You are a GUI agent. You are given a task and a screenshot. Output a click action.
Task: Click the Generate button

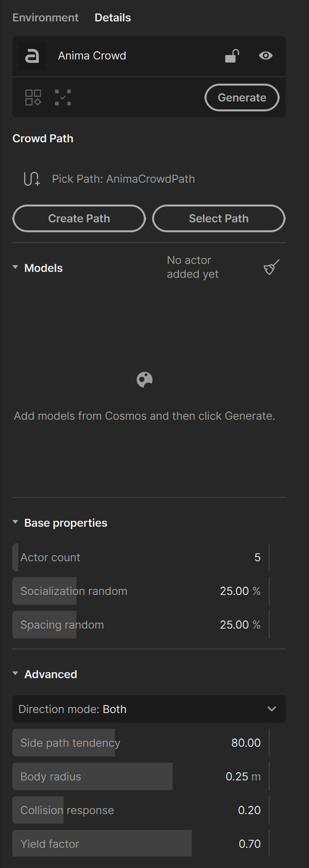[x=242, y=98]
